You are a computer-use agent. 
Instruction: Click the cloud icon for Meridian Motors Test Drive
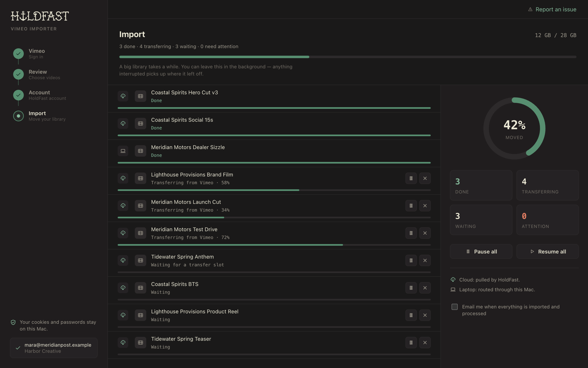tap(123, 233)
